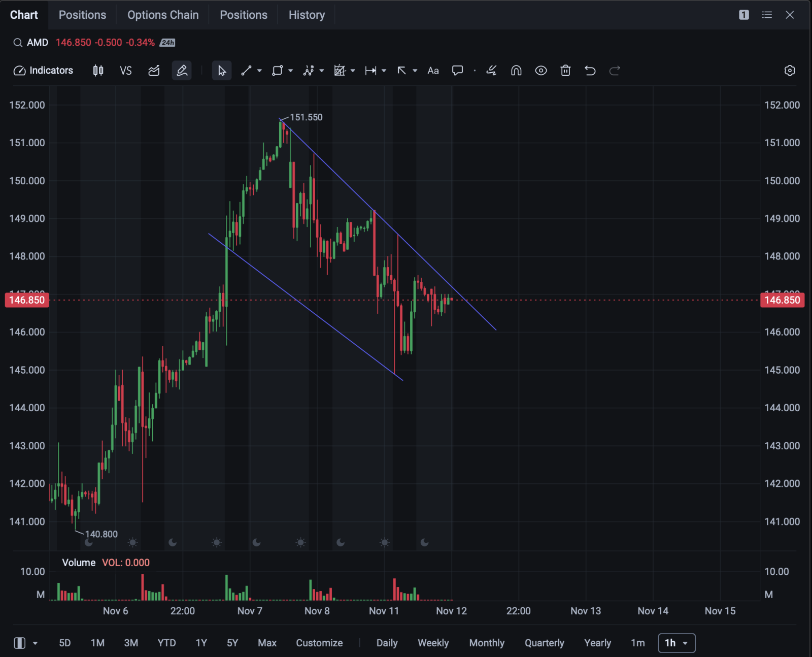Toggle the drawing pencil mode

click(182, 71)
